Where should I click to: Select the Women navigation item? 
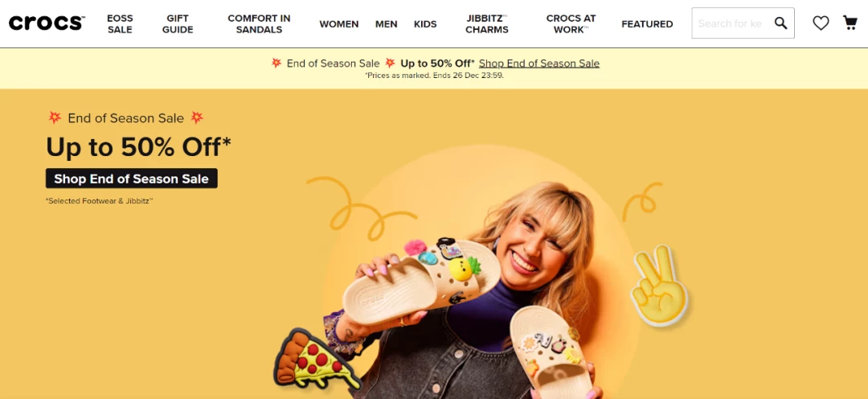click(x=339, y=24)
